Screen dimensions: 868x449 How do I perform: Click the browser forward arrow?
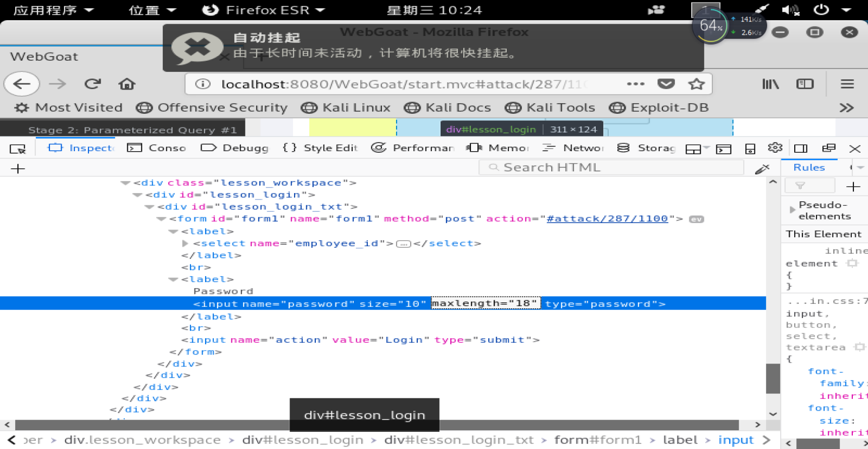tap(58, 84)
